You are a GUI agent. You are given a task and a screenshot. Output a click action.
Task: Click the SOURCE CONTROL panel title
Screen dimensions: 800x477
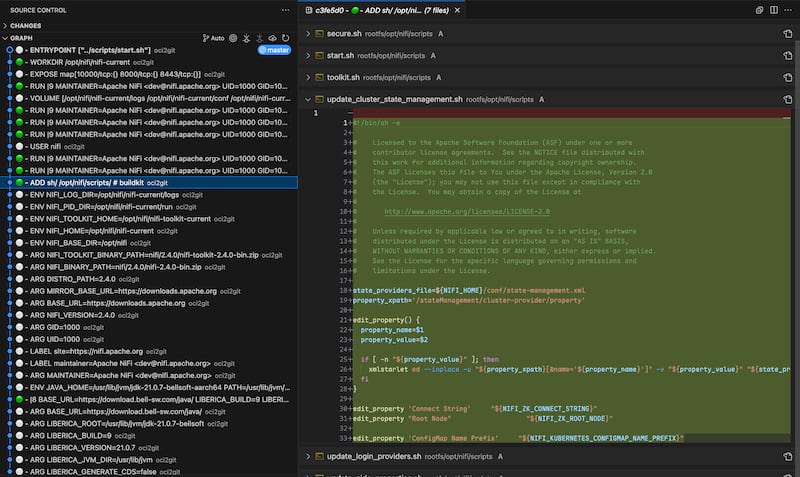pos(38,10)
